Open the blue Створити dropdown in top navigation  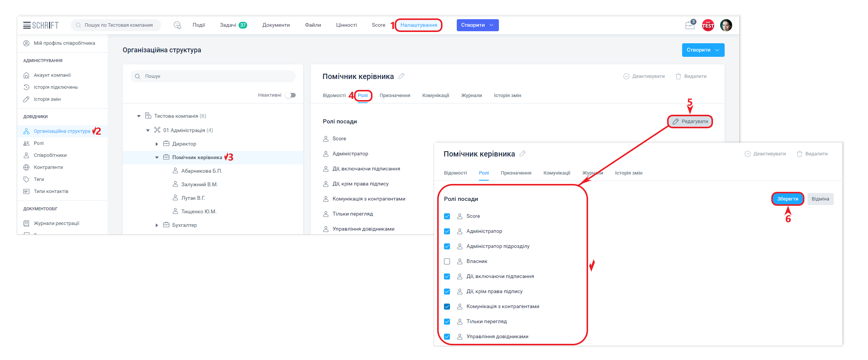(x=477, y=25)
